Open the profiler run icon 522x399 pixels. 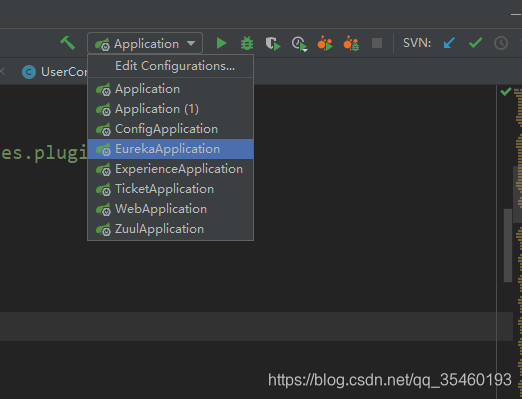[299, 44]
